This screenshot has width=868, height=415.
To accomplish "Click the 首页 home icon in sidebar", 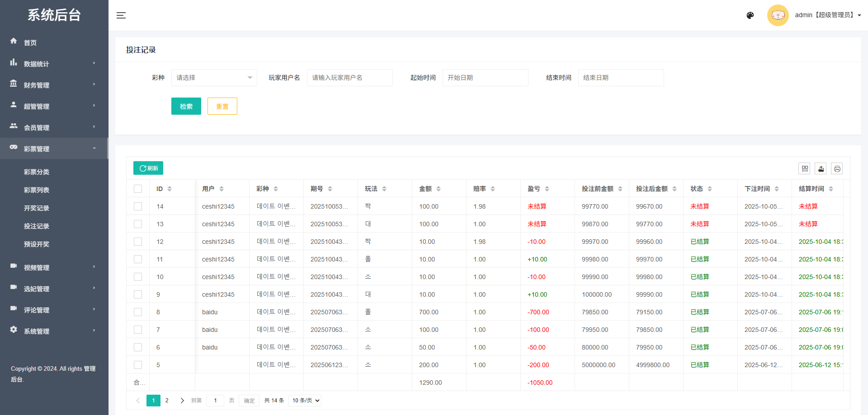I will coord(14,41).
